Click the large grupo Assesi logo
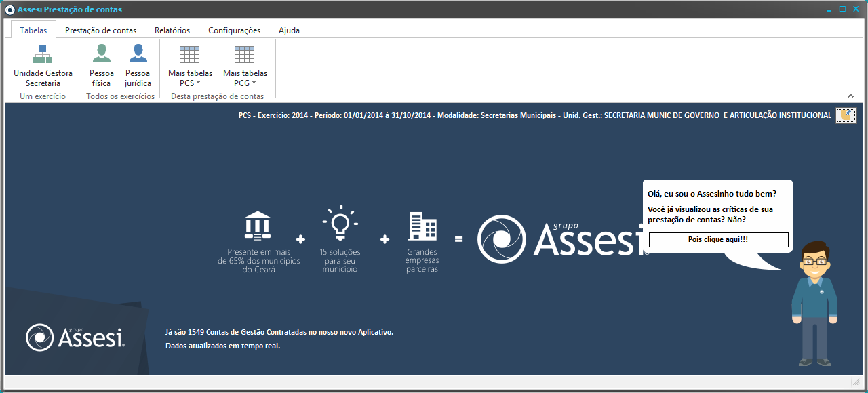868x393 pixels. [x=563, y=239]
